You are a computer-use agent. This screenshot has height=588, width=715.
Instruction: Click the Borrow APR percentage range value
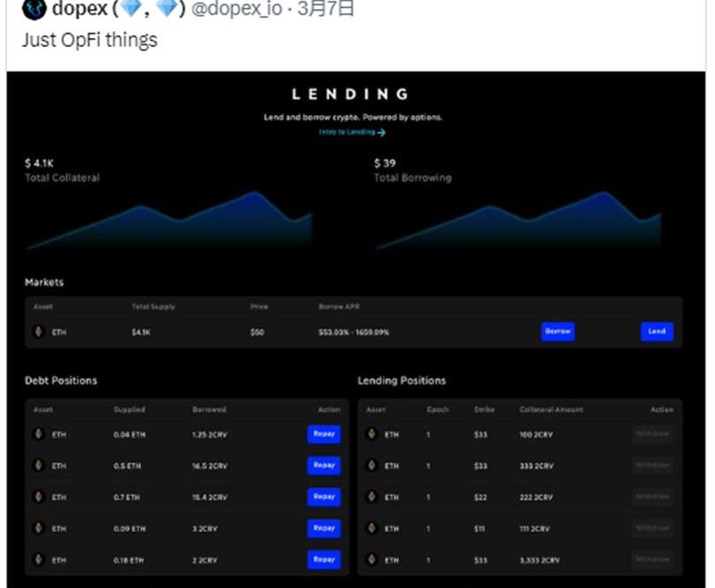(x=354, y=332)
